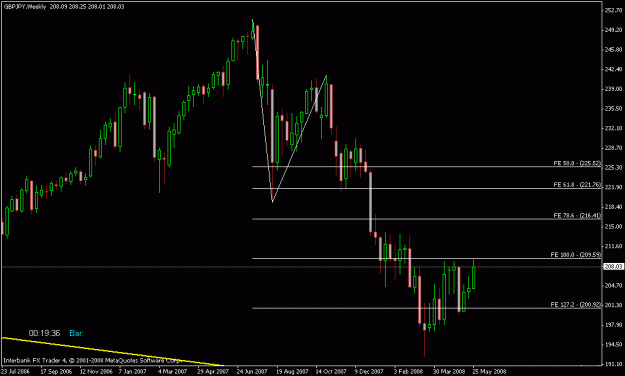
Task: Click the 00:19:36 bar countdown timer
Action: pyautogui.click(x=44, y=333)
